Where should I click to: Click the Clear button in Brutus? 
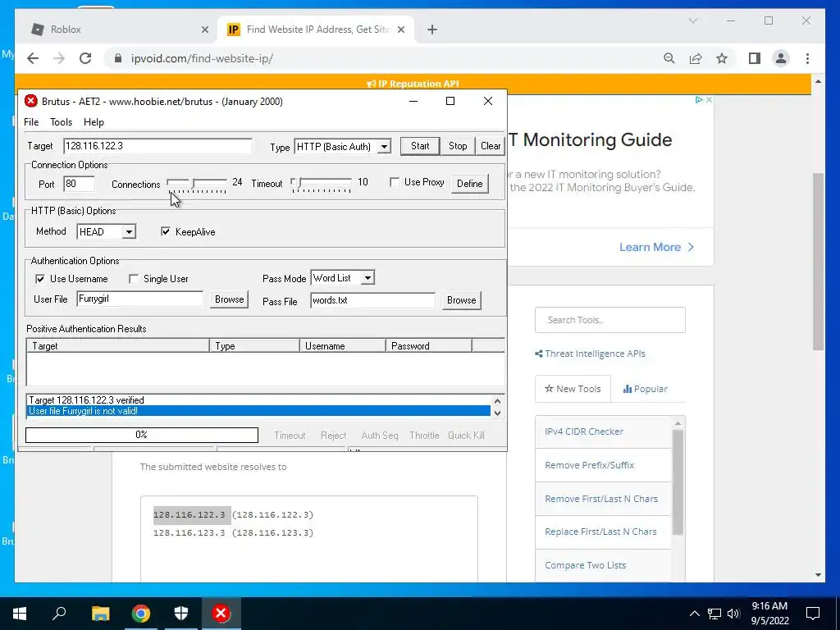491,146
